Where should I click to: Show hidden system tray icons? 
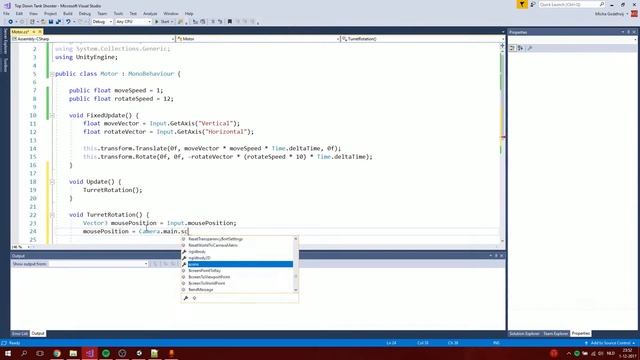coord(569,353)
